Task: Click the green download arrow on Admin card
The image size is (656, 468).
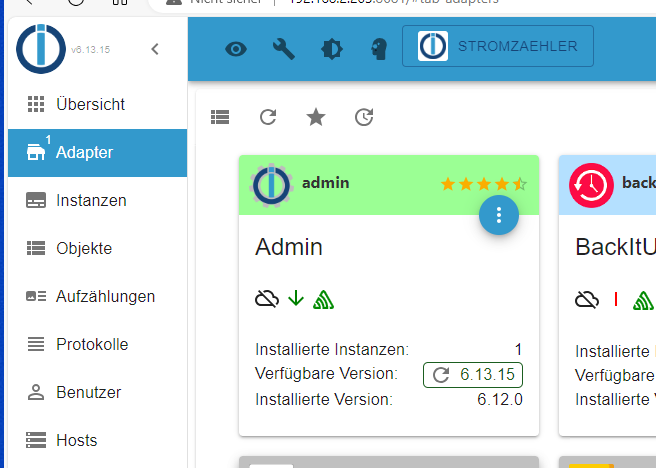Action: (x=296, y=299)
